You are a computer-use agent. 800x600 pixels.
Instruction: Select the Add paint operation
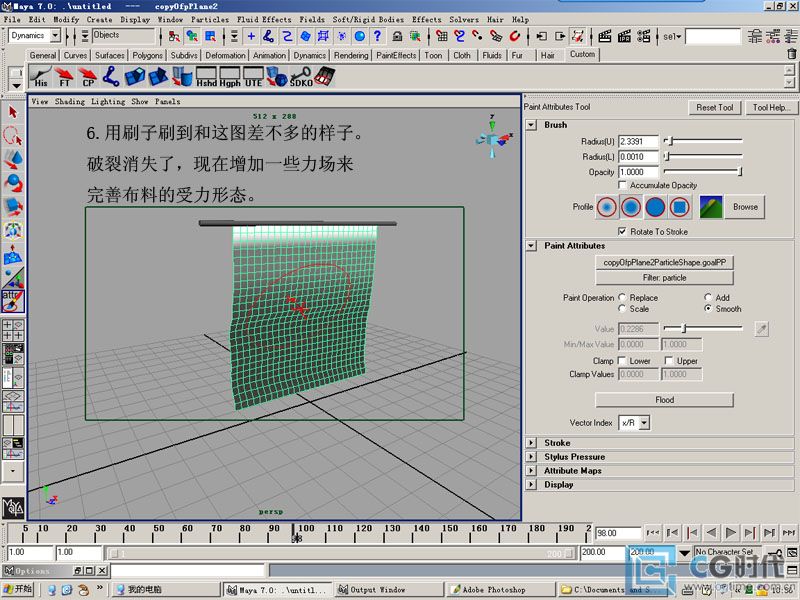[x=708, y=297]
